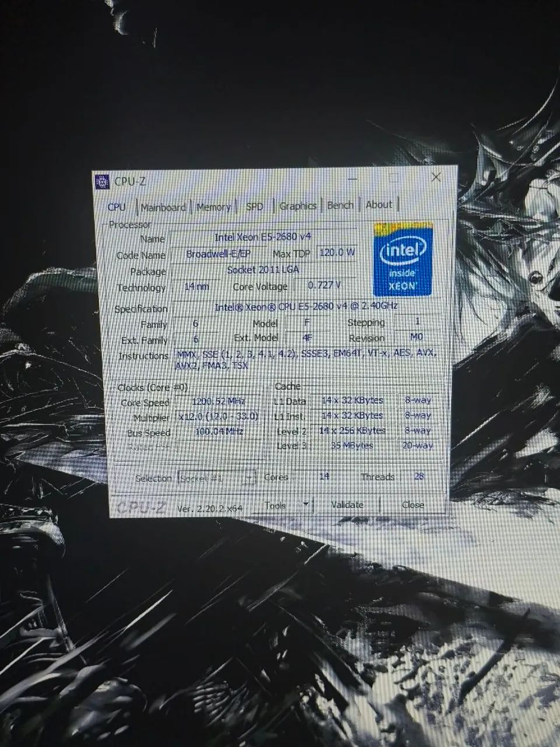Click the Technology value 14 nm
Image resolution: width=560 pixels, height=747 pixels.
(x=197, y=287)
